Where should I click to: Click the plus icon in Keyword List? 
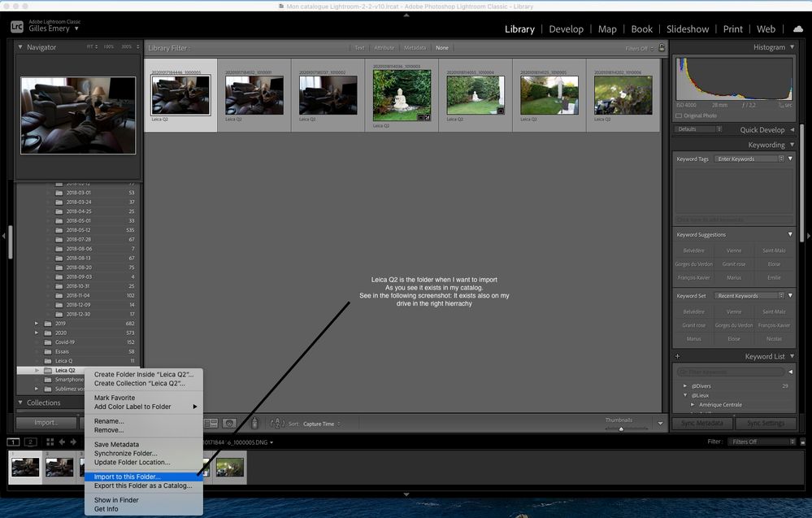[677, 356]
